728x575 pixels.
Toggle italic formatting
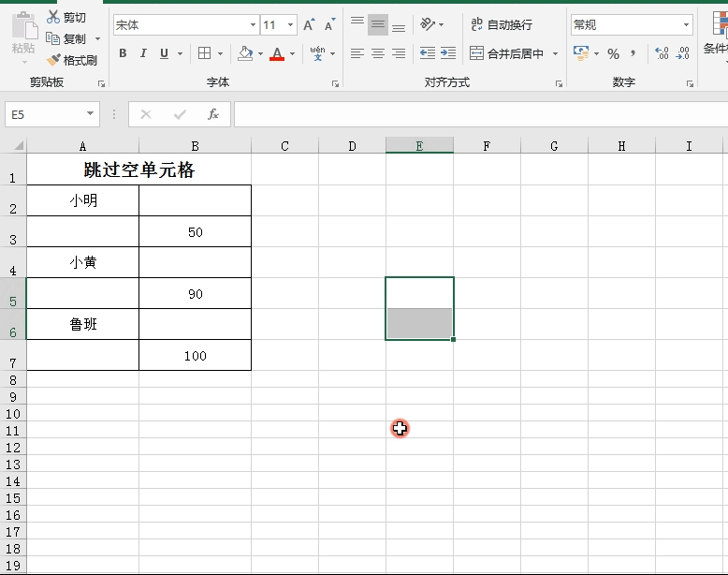tap(143, 53)
